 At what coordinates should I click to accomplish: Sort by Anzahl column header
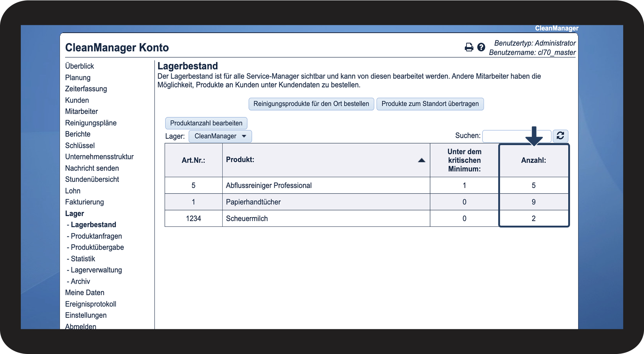(x=533, y=160)
